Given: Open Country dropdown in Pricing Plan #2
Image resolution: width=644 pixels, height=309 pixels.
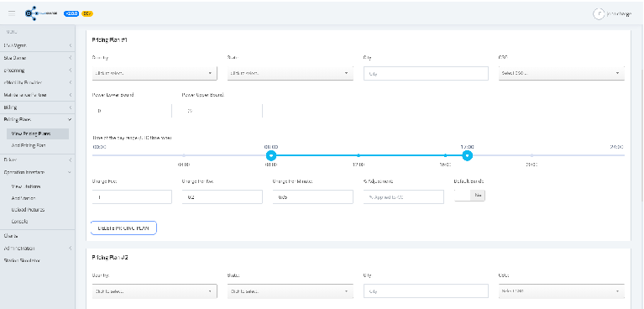Looking at the screenshot, I should tap(154, 291).
